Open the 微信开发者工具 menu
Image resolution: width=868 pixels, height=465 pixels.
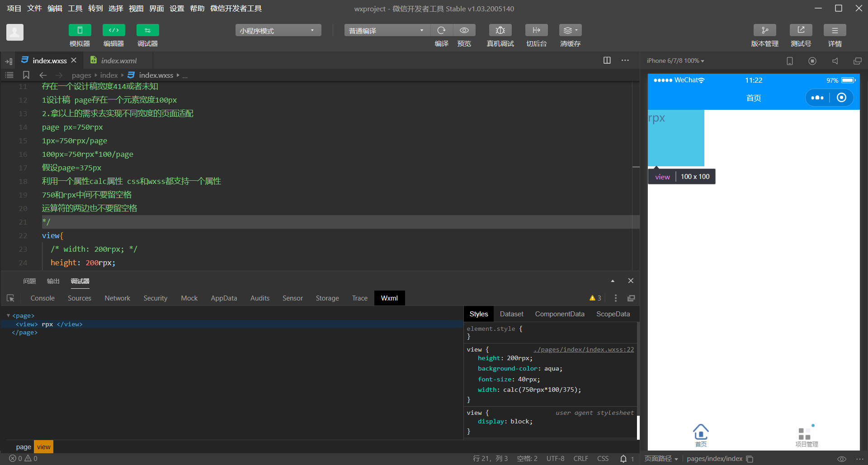(x=236, y=9)
